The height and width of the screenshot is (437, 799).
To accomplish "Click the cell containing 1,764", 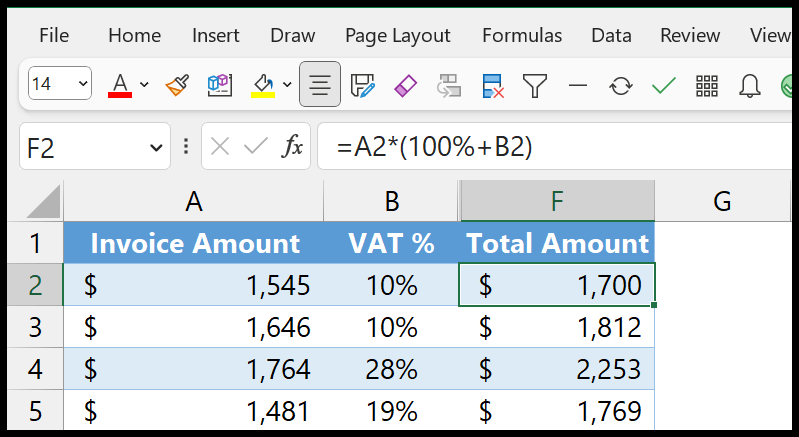I will (194, 369).
